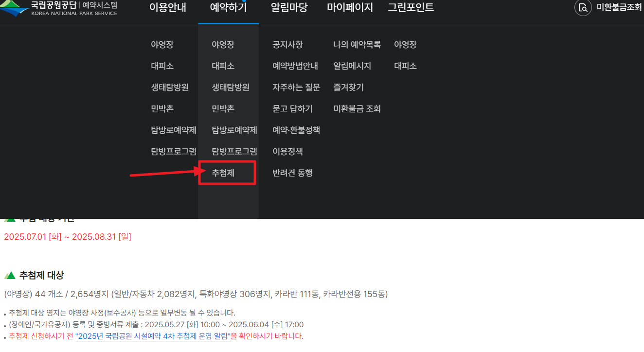Click the 미환불금조회 magnifier document icon
The height and width of the screenshot is (352, 644).
[583, 8]
